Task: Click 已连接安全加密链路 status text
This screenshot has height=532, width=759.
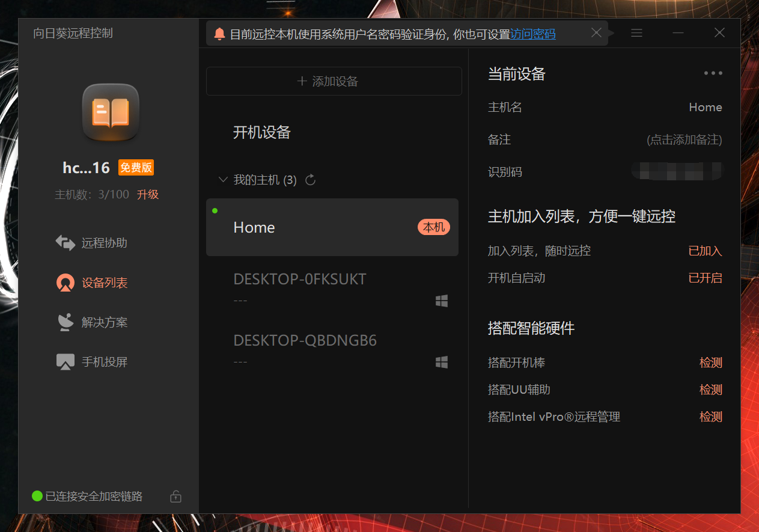Action: pos(94,497)
